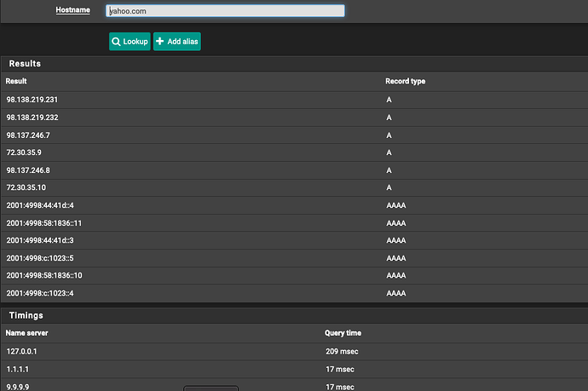Select name server 1.1.1.1
Viewport: 588px width, 391px height.
[x=18, y=369]
